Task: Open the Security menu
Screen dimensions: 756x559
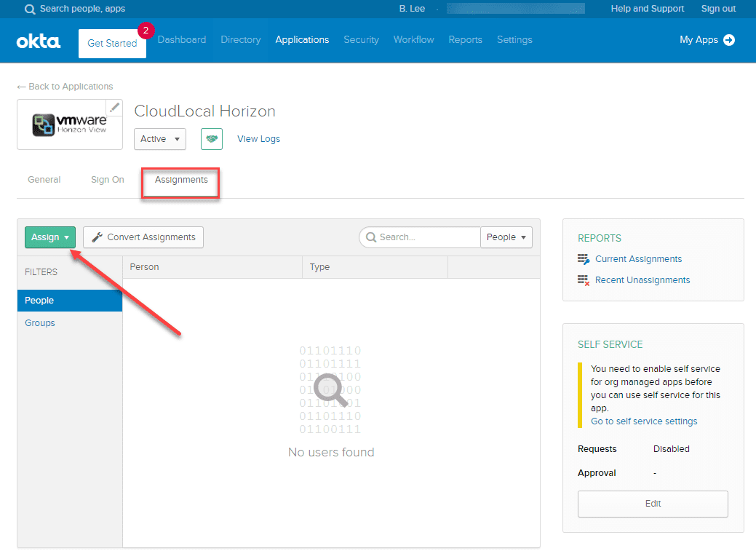Action: tap(361, 40)
